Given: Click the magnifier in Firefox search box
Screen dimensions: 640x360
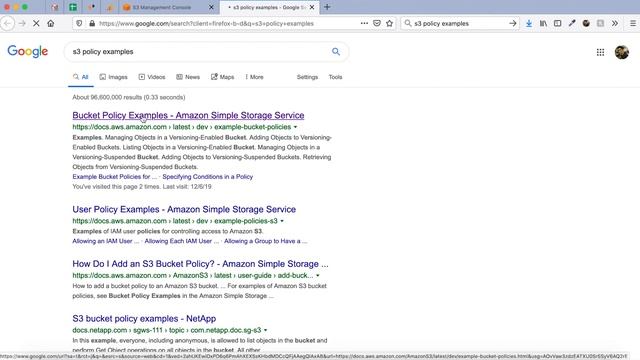Looking at the screenshot, I should point(407,23).
